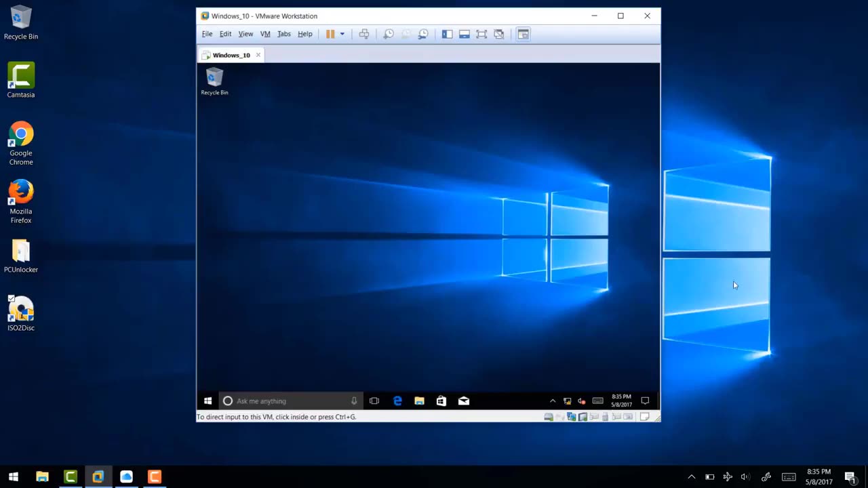Select host Recycle Bin desktop icon
Image resolution: width=868 pixels, height=488 pixels.
pyautogui.click(x=21, y=24)
